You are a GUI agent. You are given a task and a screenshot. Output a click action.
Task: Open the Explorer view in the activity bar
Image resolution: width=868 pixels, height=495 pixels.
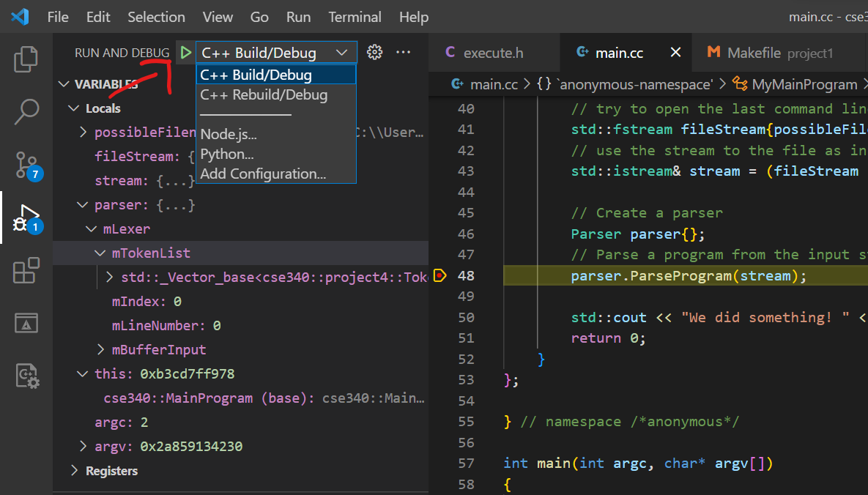26,59
